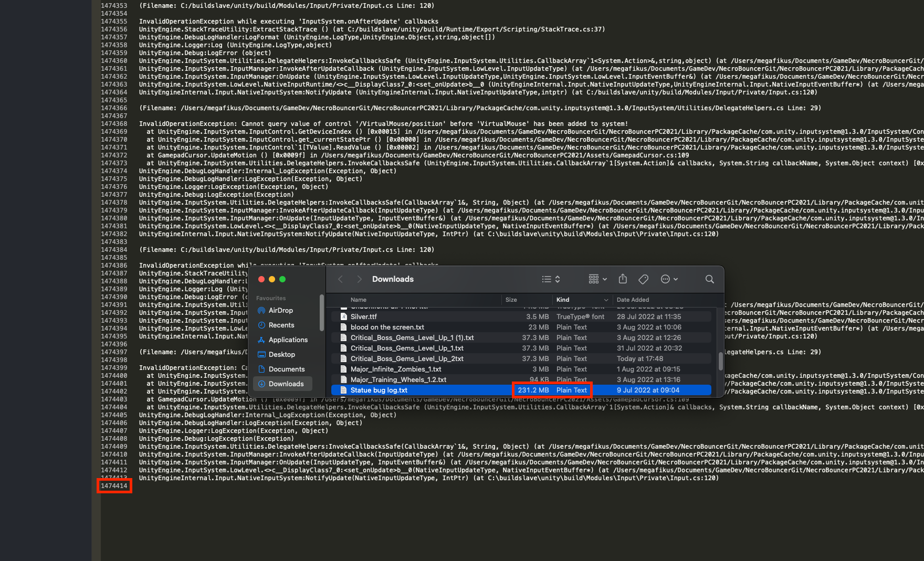Click Major_Infinite_Zombies_1.txt file icon
Image resolution: width=924 pixels, height=561 pixels.
(x=344, y=369)
